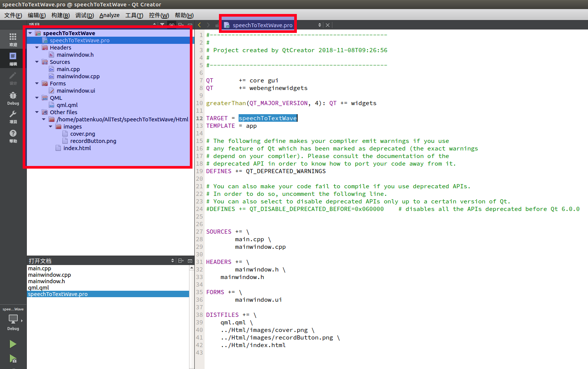The image size is (588, 369).
Task: Open the 文件(F) menu
Action: (x=13, y=15)
